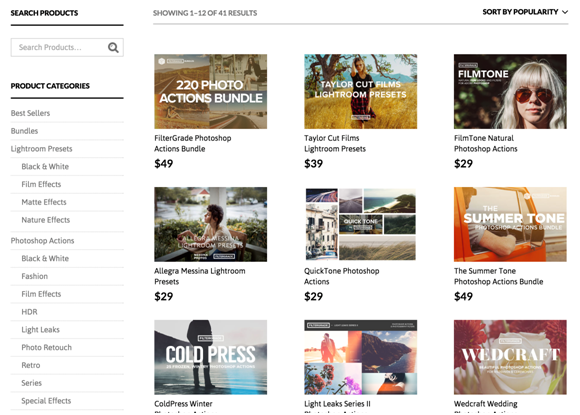This screenshot has height=415, width=580.
Task: Click The Summer Tone Photoshop Actions Bundle title
Action: [x=499, y=276]
